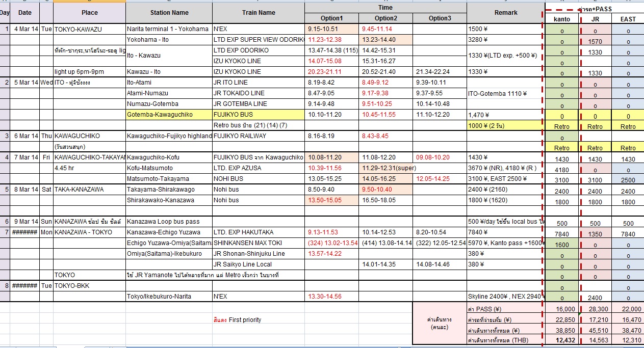Select the 'LTD. EXP HAKUTAKA' train cell
This screenshot has width=644, height=348.
pos(259,232)
